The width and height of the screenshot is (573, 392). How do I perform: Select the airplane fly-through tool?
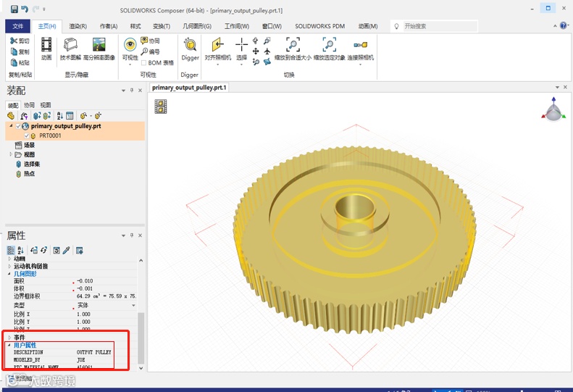click(267, 51)
